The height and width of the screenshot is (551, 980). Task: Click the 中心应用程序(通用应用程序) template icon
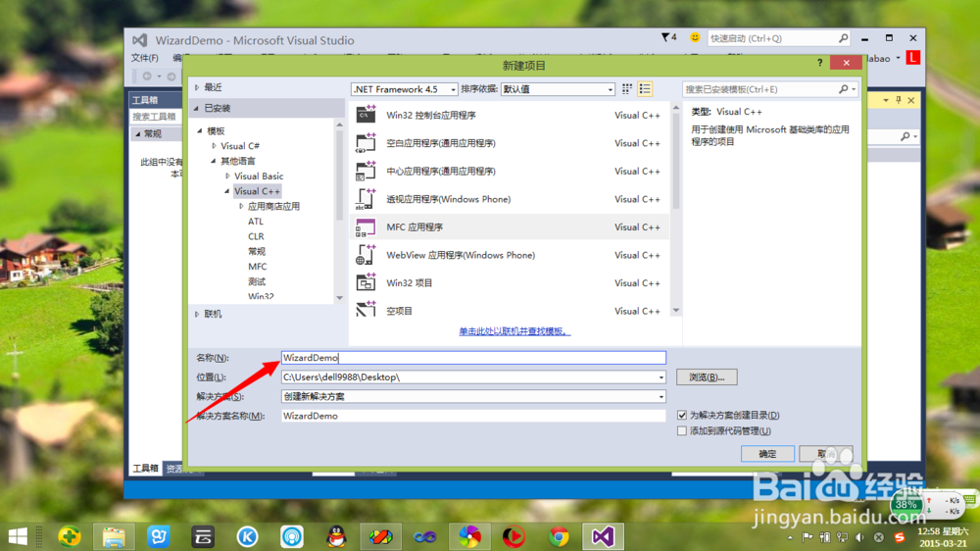pos(366,171)
